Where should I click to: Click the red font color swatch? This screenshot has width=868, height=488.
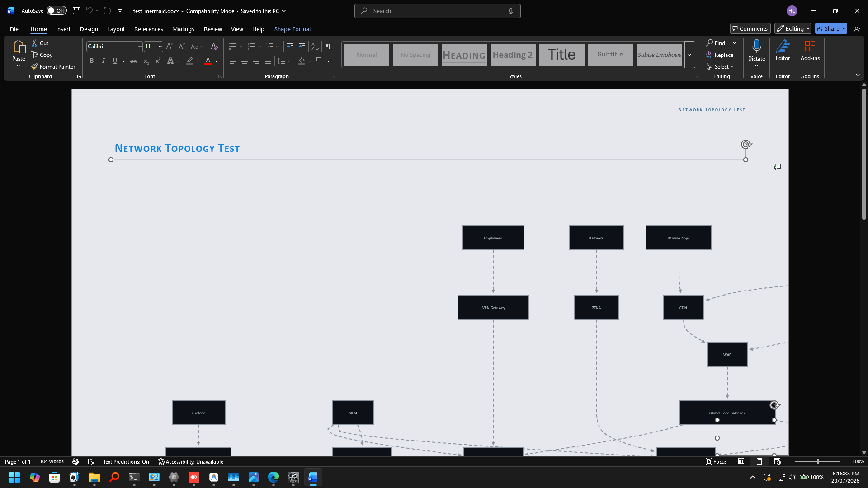click(208, 61)
